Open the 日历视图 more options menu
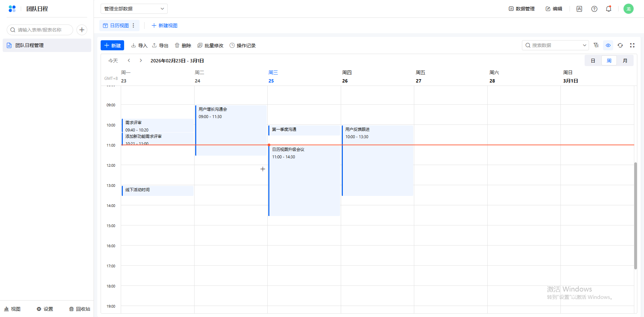This screenshot has width=644, height=317. pos(133,25)
